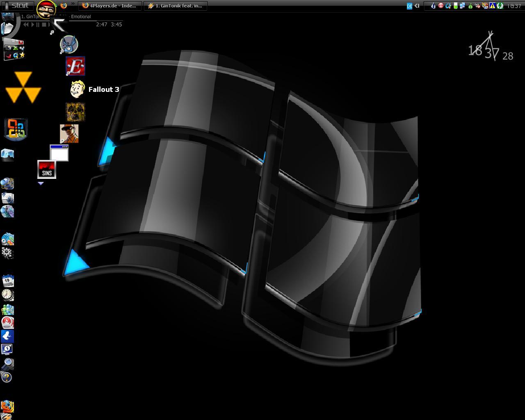Launch Fallout 3 via the Vault Boy icon
This screenshot has width=525, height=420.
point(77,89)
